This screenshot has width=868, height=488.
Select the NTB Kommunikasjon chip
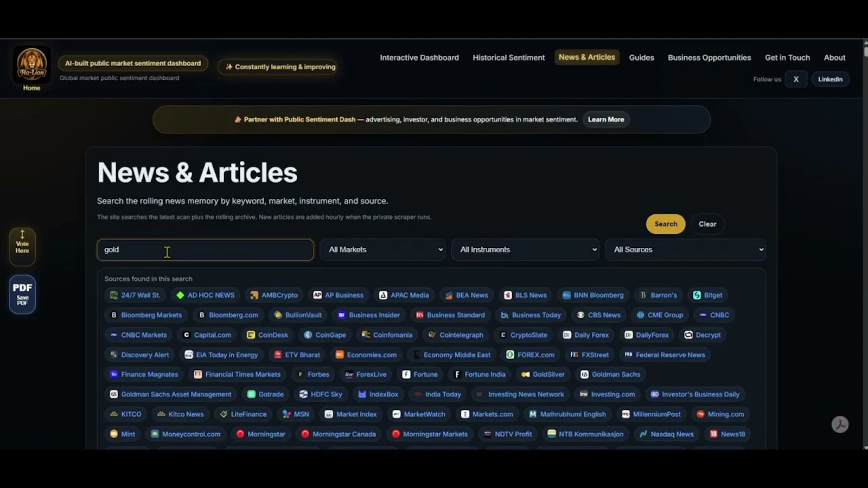pos(585,434)
